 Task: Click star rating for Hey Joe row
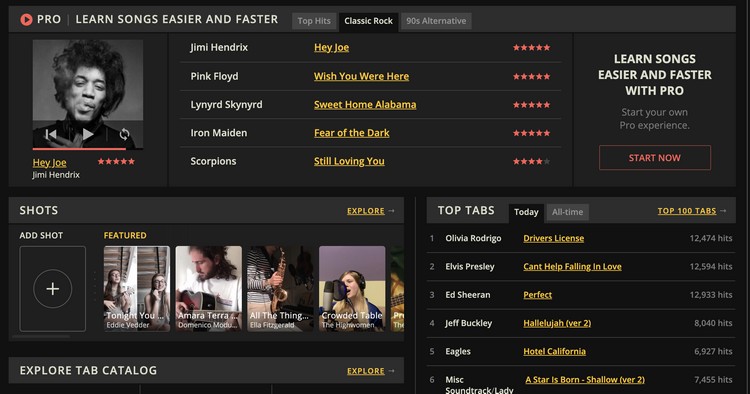[531, 47]
